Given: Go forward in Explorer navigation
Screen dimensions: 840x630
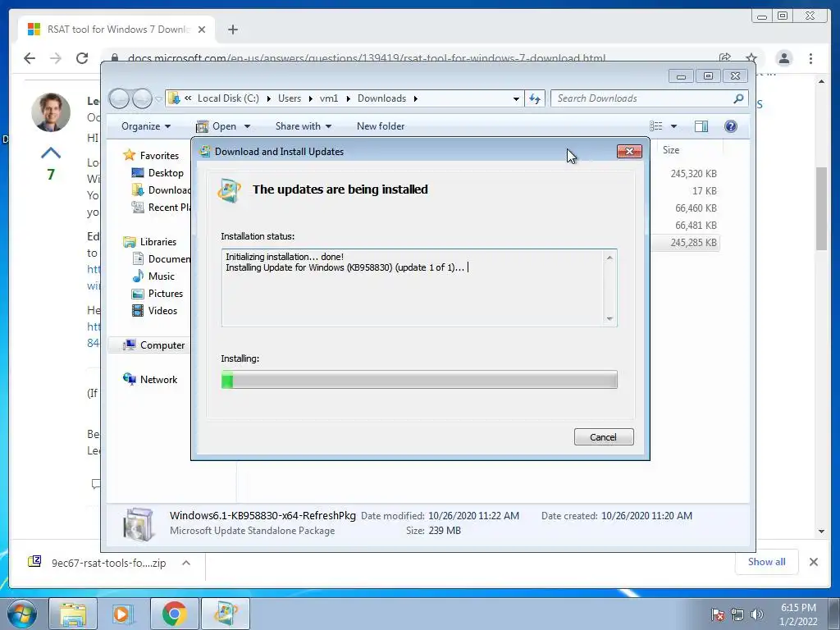Looking at the screenshot, I should pyautogui.click(x=142, y=98).
